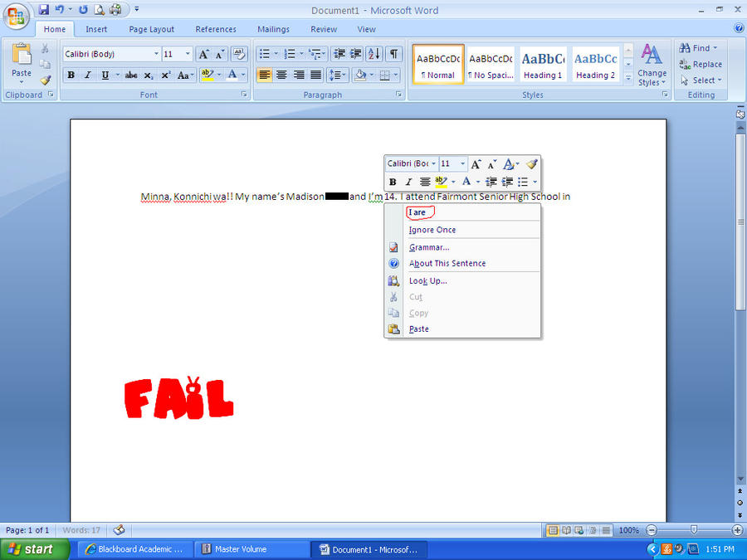Switch to Web Layout view icon
The image size is (747, 560).
tap(579, 530)
